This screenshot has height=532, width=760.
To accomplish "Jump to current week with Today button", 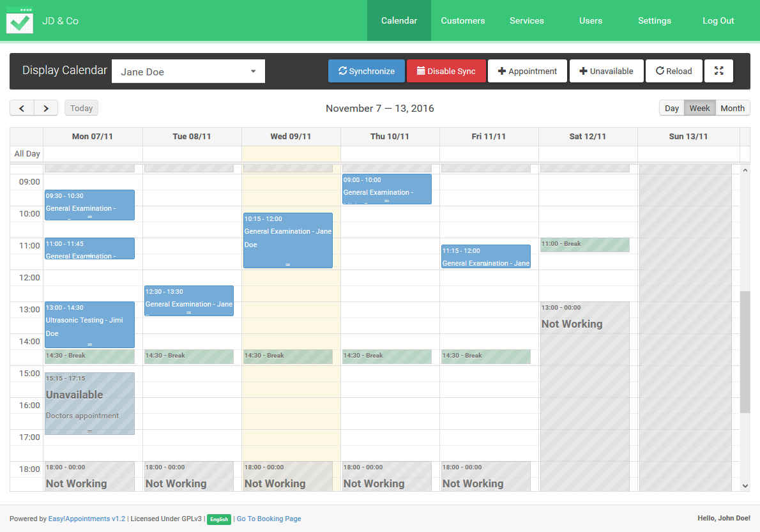I will [80, 108].
